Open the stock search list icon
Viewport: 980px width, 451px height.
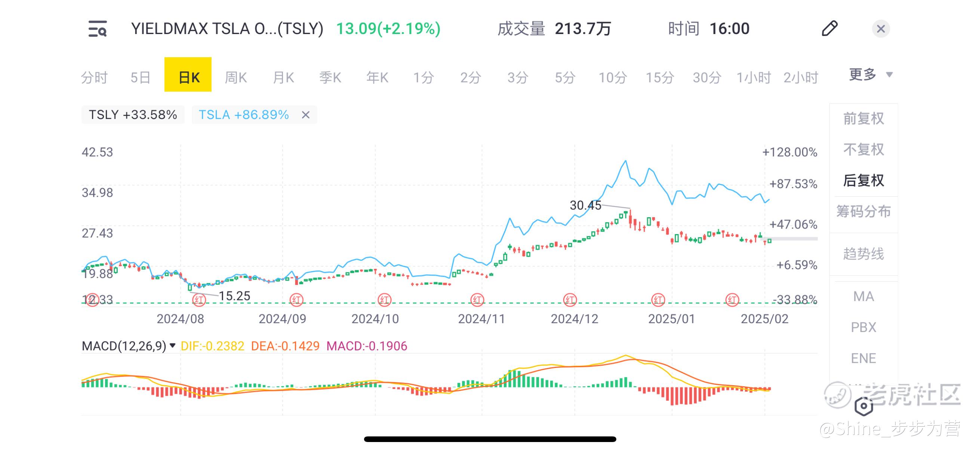point(98,29)
